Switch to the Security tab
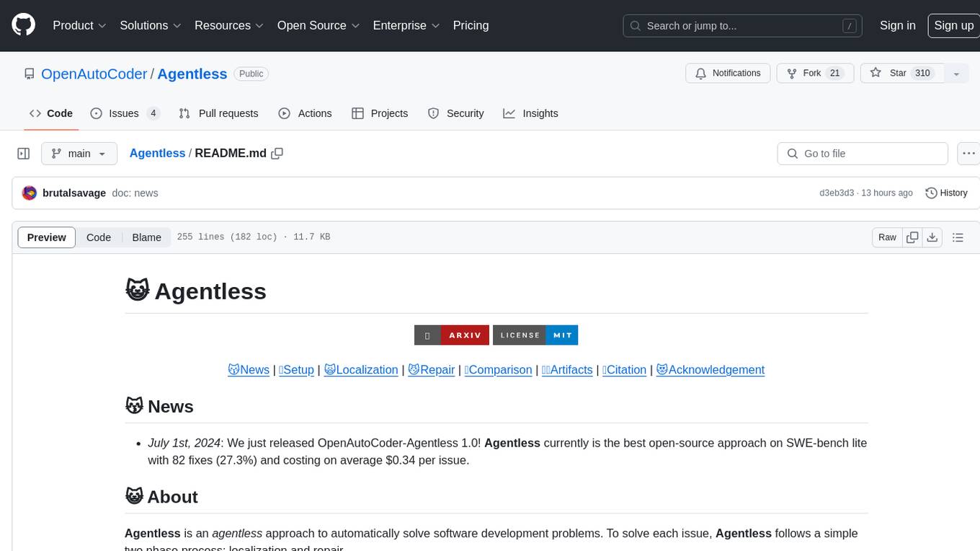The image size is (980, 551). 456,113
